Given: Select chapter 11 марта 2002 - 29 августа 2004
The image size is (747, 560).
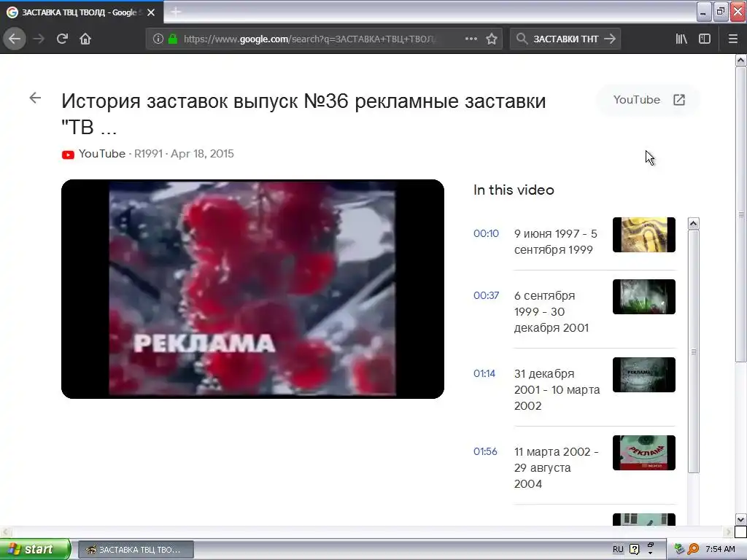Looking at the screenshot, I should (556, 467).
